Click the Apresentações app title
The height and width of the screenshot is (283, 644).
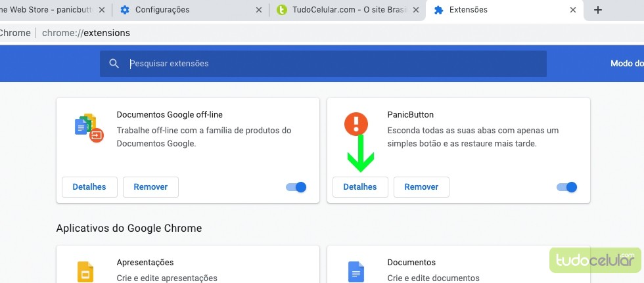coord(145,262)
